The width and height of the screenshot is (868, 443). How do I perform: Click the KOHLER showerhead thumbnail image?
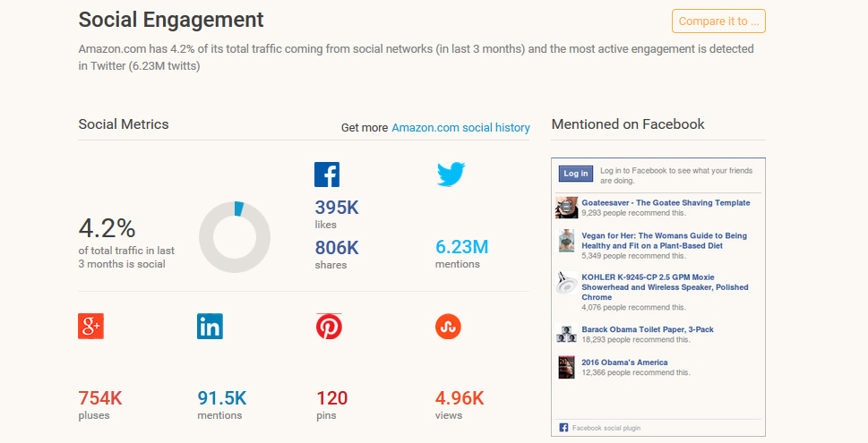[566, 284]
